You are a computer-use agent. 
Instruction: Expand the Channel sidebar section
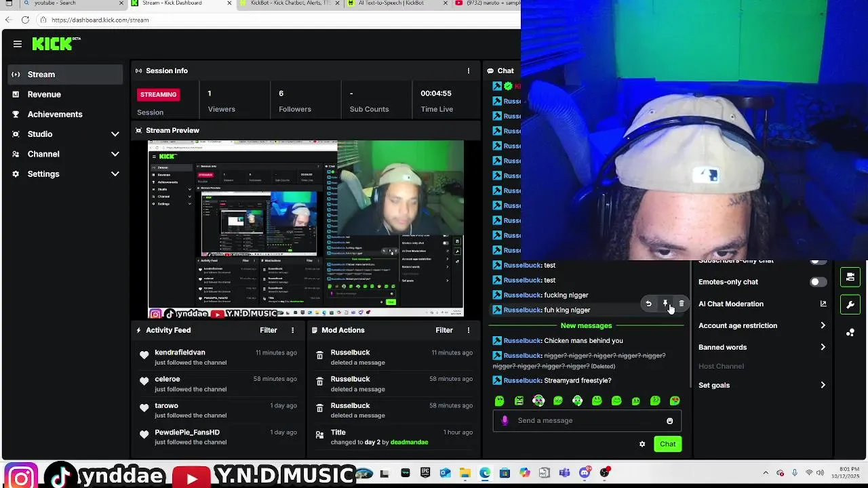[115, 154]
